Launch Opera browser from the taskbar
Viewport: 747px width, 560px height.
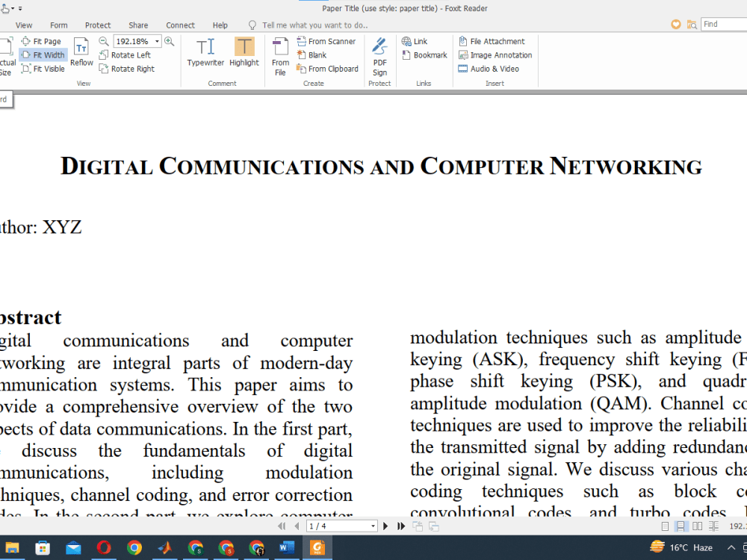(x=104, y=548)
